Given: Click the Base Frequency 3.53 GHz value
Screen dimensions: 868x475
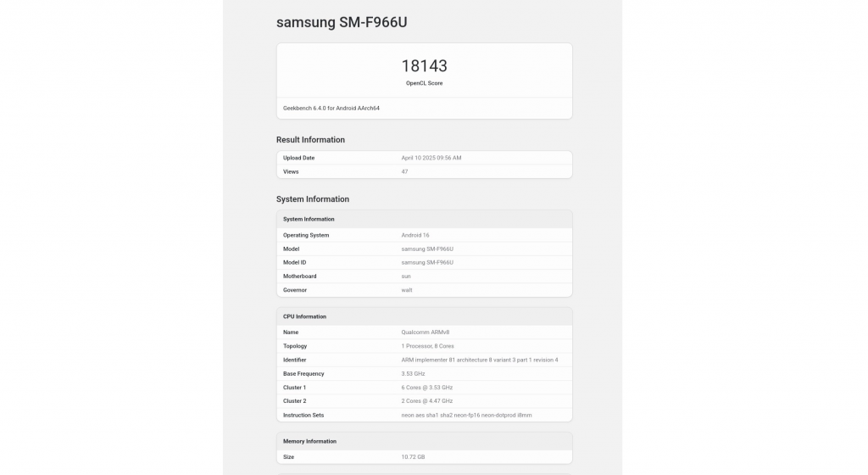Looking at the screenshot, I should click(x=413, y=373).
